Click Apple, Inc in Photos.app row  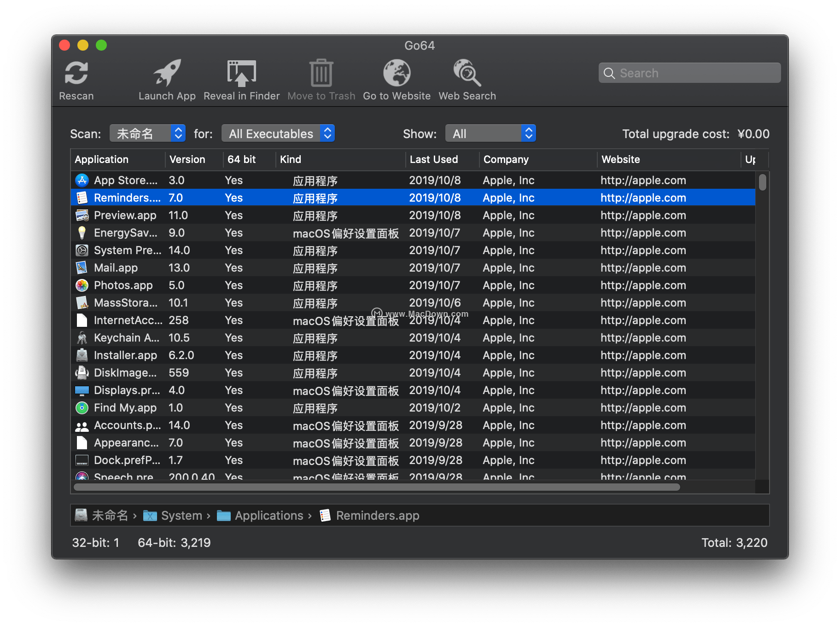pyautogui.click(x=508, y=285)
